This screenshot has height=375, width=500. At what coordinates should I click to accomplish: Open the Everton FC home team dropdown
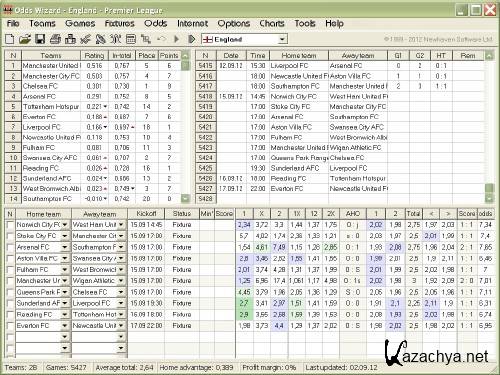click(65, 326)
